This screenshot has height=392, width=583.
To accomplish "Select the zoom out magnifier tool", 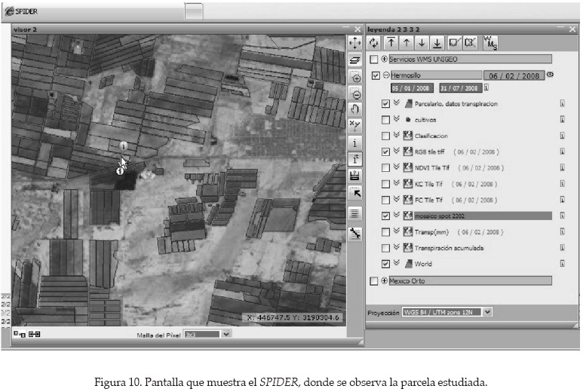I will click(356, 93).
